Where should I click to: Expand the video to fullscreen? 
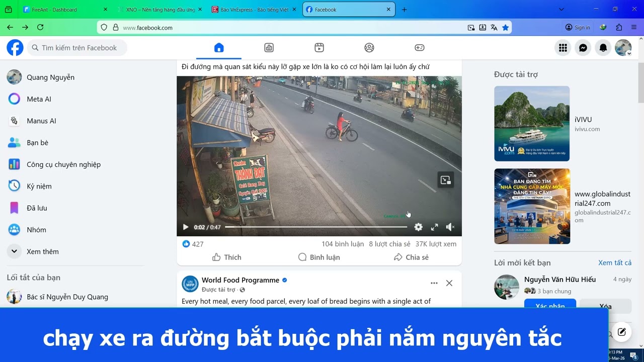click(x=435, y=227)
